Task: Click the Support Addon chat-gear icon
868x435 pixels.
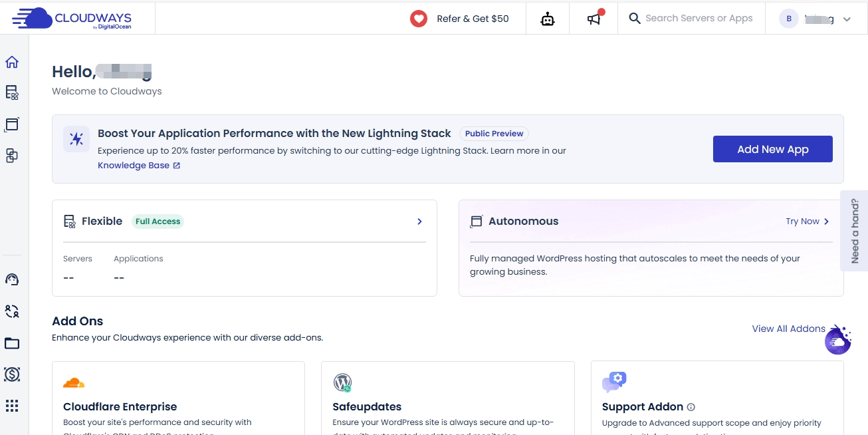Action: [x=614, y=382]
